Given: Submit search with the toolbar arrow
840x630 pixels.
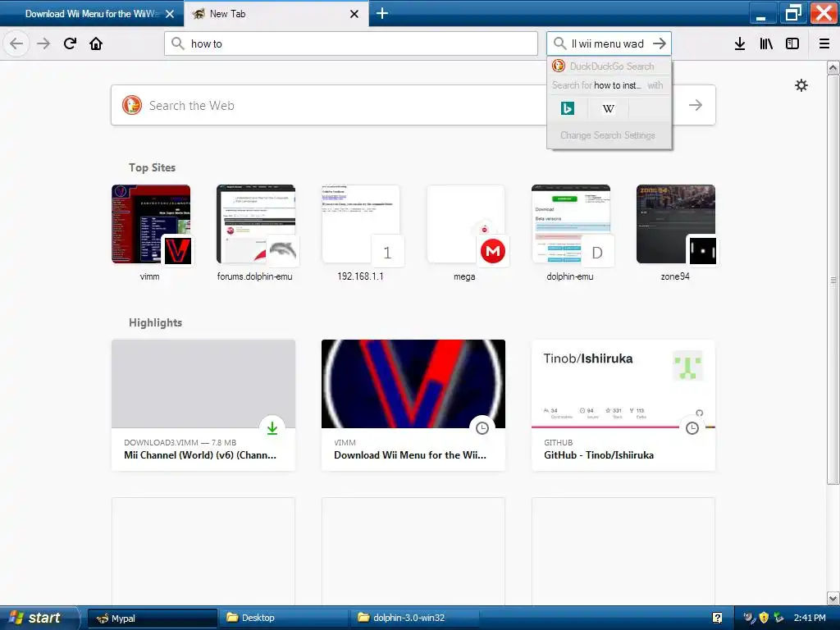Looking at the screenshot, I should coord(660,43).
